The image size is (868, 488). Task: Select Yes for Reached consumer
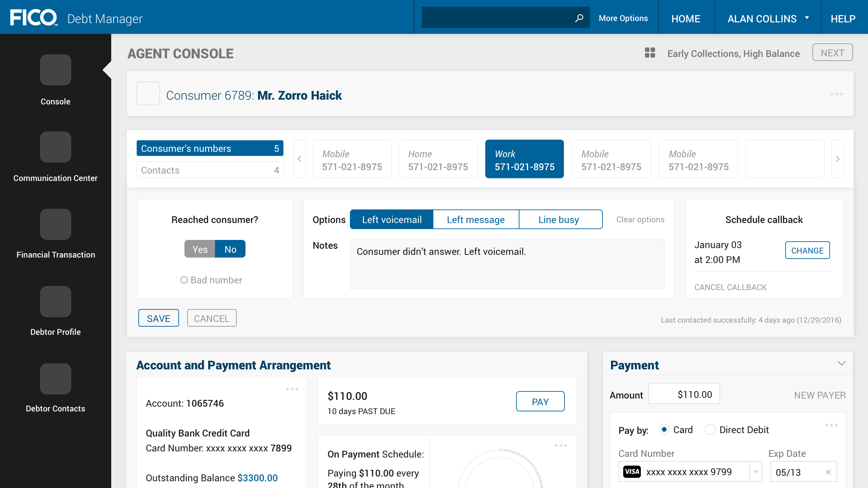point(200,249)
